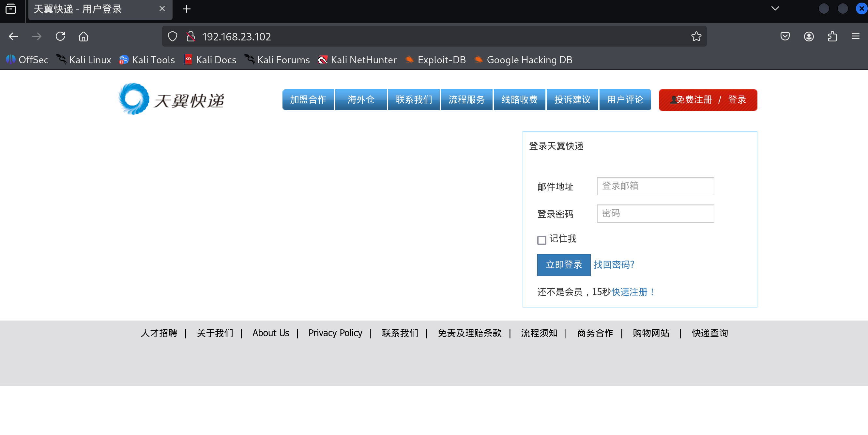This screenshot has width=868, height=435.
Task: Open the Firefox hamburger application menu
Action: (856, 37)
